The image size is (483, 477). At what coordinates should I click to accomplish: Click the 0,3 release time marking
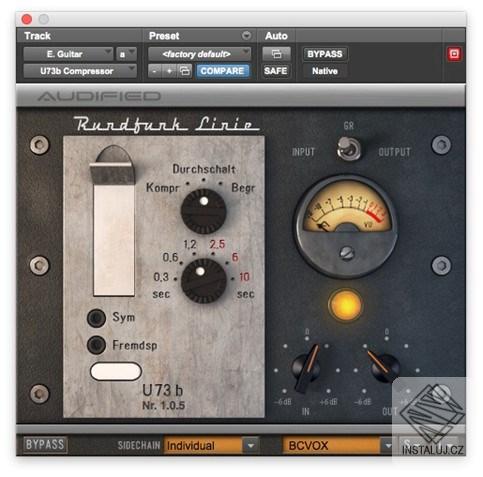[161, 277]
